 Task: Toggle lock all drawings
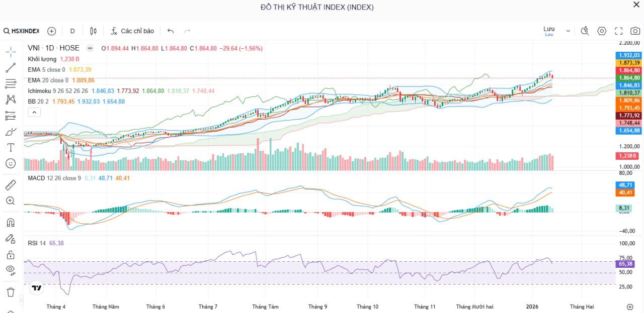(x=10, y=255)
